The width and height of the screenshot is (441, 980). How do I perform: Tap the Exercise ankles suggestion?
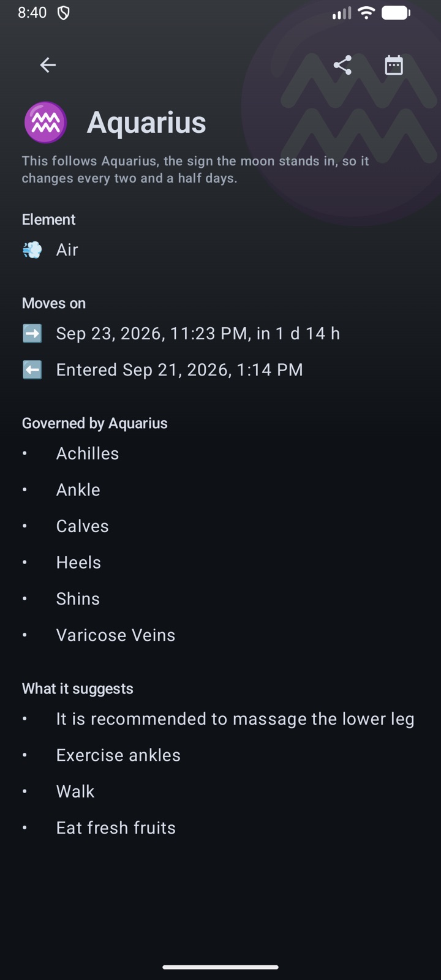tap(118, 755)
